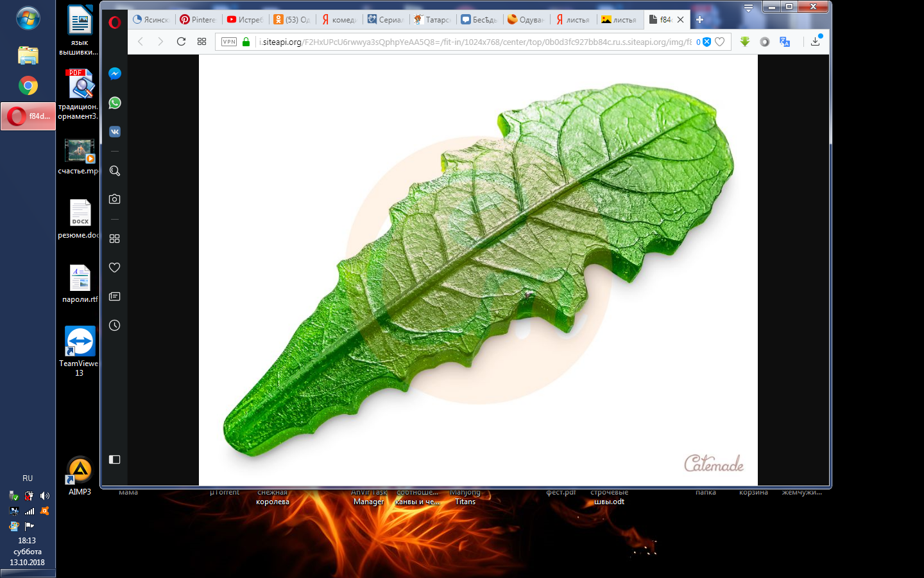Open the History clock icon in sidebar
Screen dimensions: 924x578
tap(115, 326)
